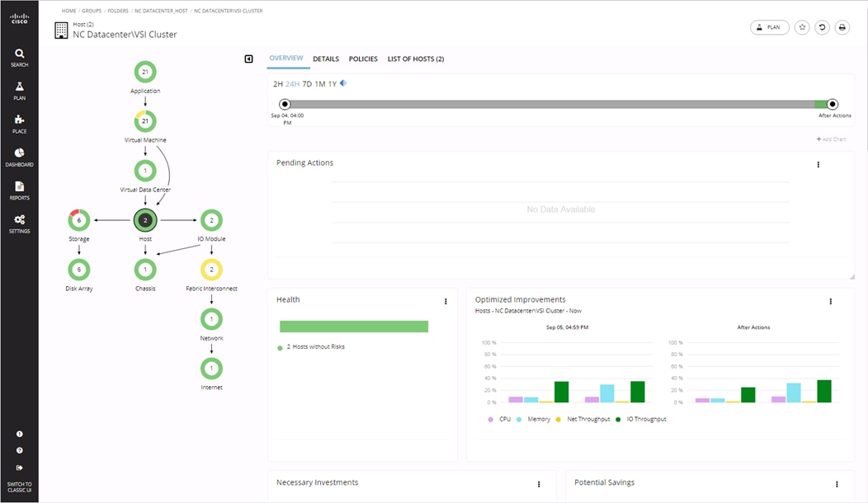The height and width of the screenshot is (503, 868).
Task: Click the pending actions resize corner handle
Action: click(x=852, y=277)
